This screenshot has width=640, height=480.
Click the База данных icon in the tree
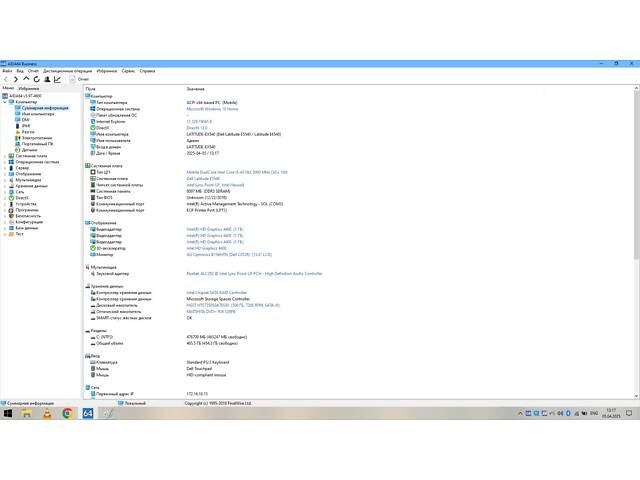click(x=11, y=228)
